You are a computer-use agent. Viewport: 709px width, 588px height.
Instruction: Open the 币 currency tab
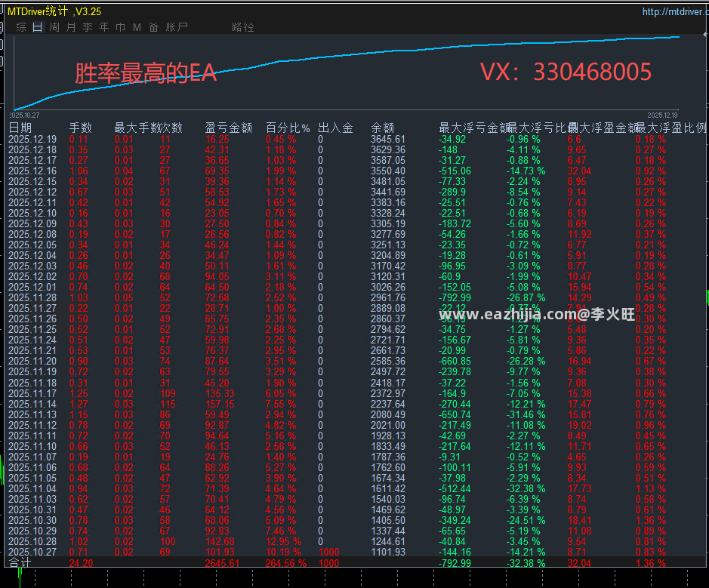point(120,27)
